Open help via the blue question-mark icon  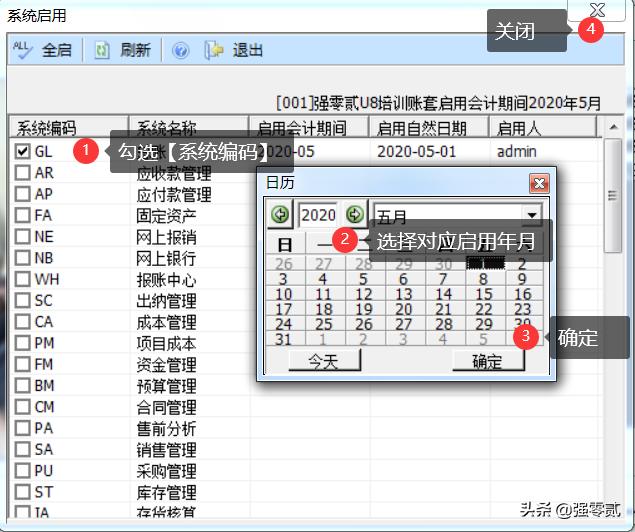click(x=180, y=51)
